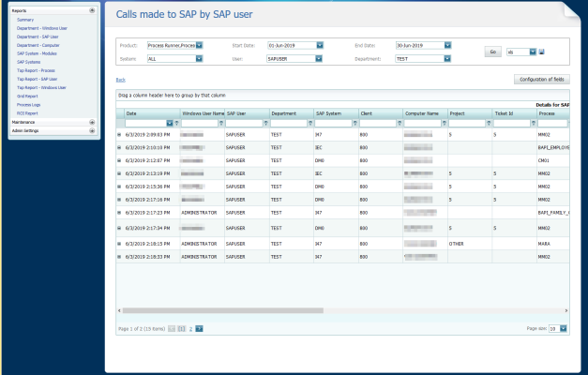Go to page 2 link

pyautogui.click(x=191, y=329)
